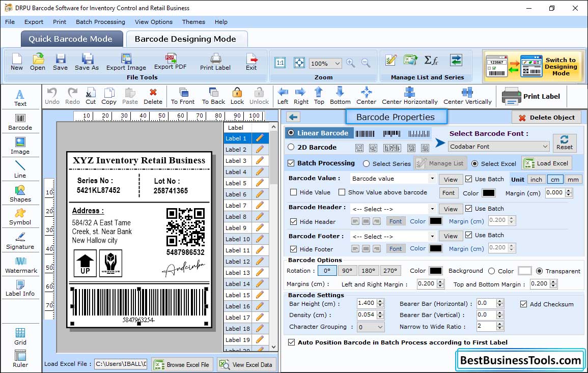Open the Codabar Font dropdown
The height and width of the screenshot is (373, 588).
[x=499, y=146]
